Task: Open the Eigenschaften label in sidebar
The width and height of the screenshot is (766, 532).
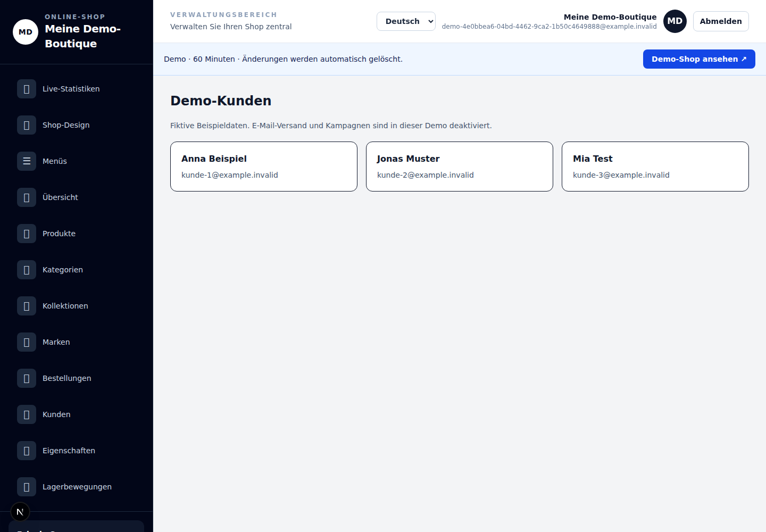Action: pos(69,451)
